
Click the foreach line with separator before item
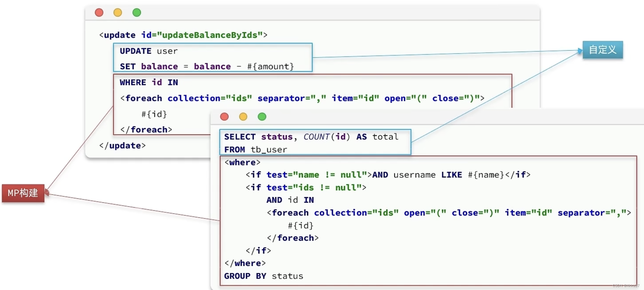(302, 98)
